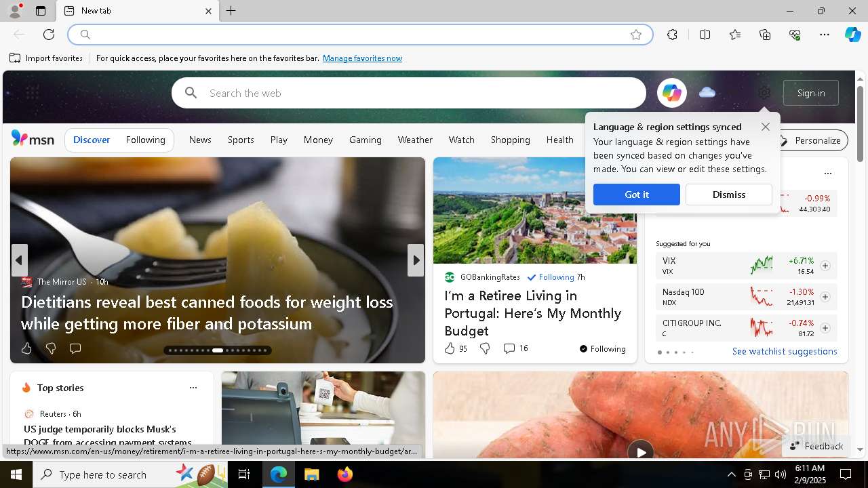Add Nasdaq 100 to watchlist
The height and width of the screenshot is (488, 868).
[x=825, y=297]
